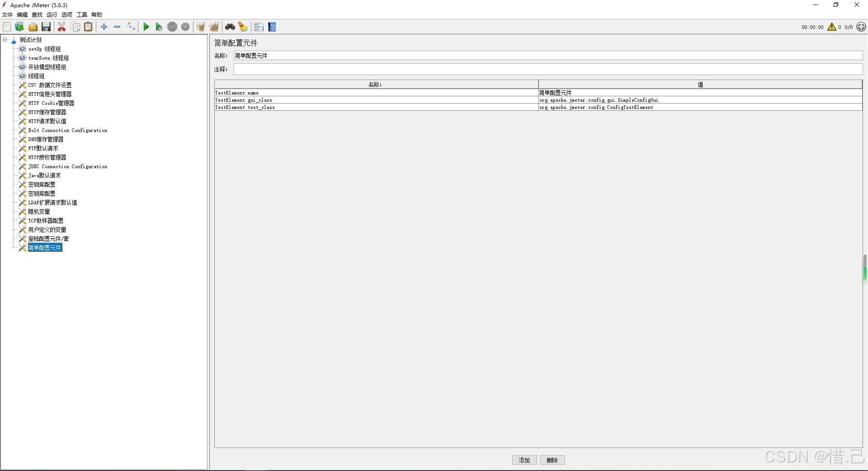Click the Shutdown X toolbar icon
868x471 pixels.
click(185, 27)
